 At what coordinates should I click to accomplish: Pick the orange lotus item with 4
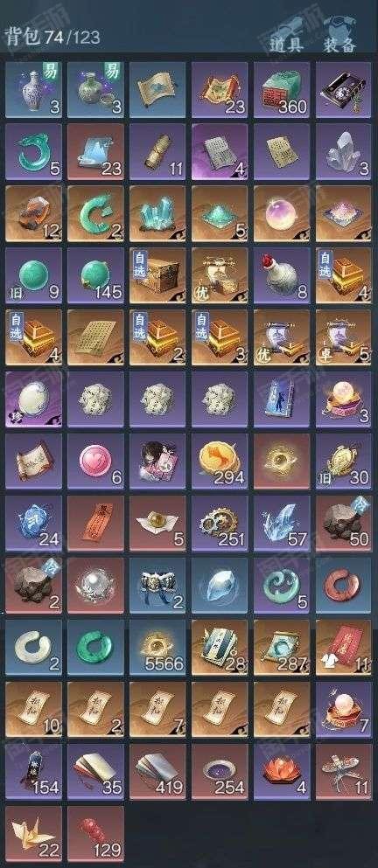tap(282, 771)
